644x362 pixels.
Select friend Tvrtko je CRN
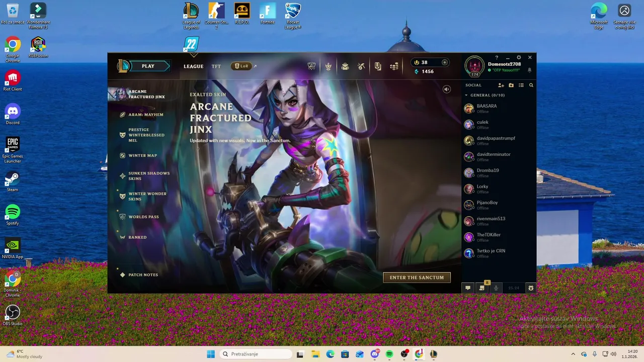(498, 253)
